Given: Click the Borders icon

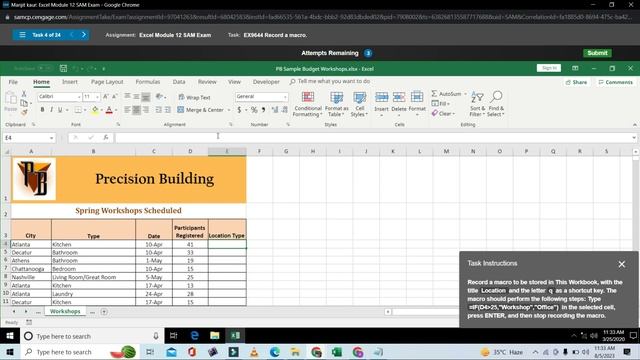Looking at the screenshot, I should tap(78, 110).
